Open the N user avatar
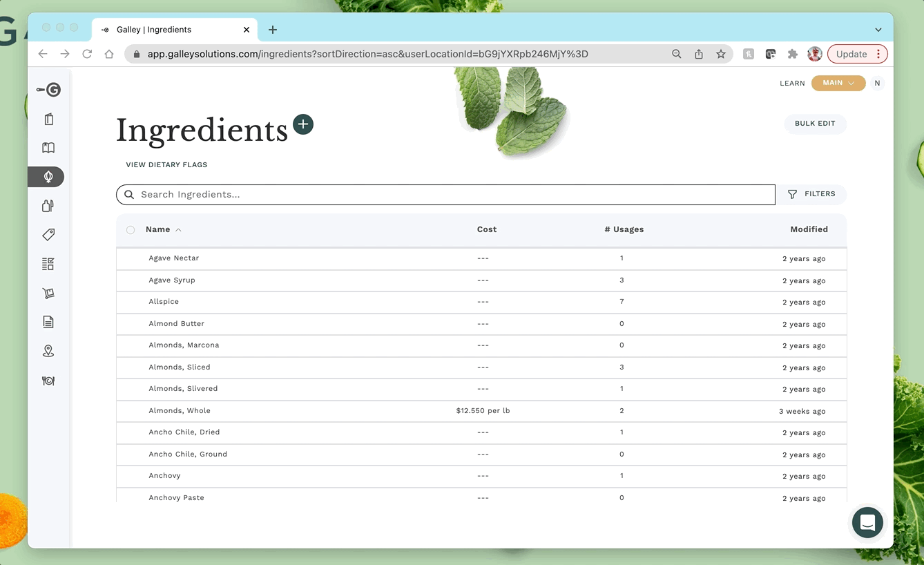This screenshot has height=565, width=924. click(x=877, y=83)
